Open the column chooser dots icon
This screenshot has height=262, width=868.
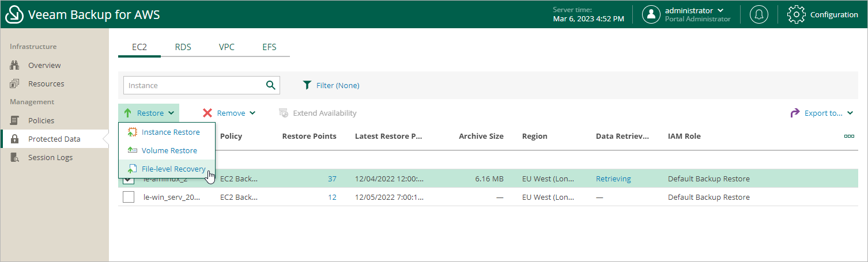[849, 136]
